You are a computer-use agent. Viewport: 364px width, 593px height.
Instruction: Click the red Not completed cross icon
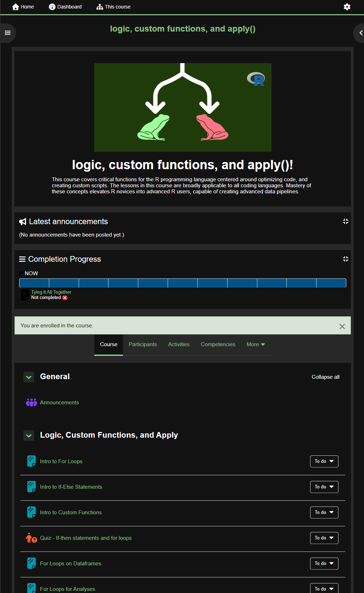[65, 298]
